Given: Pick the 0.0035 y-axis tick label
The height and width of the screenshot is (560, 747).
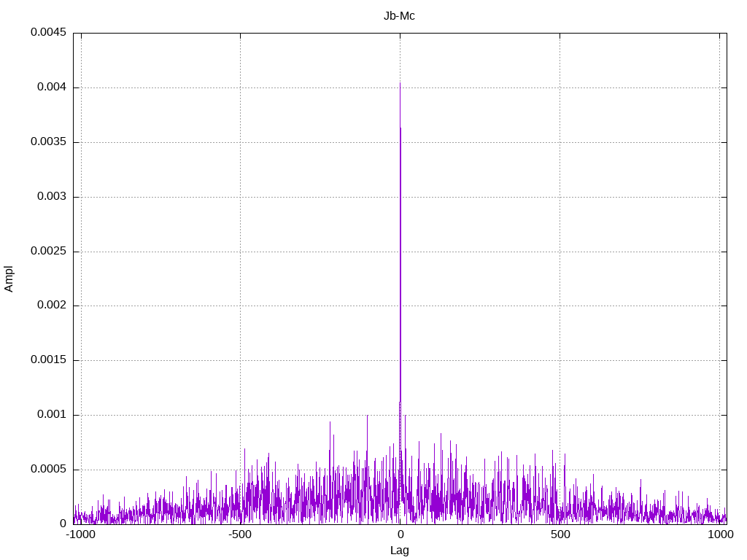Looking at the screenshot, I should click(x=48, y=142).
